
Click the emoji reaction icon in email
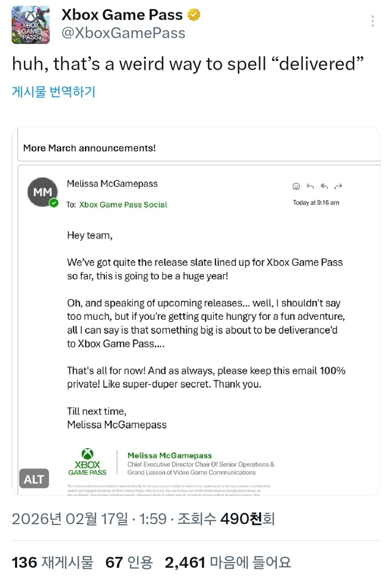pyautogui.click(x=296, y=186)
